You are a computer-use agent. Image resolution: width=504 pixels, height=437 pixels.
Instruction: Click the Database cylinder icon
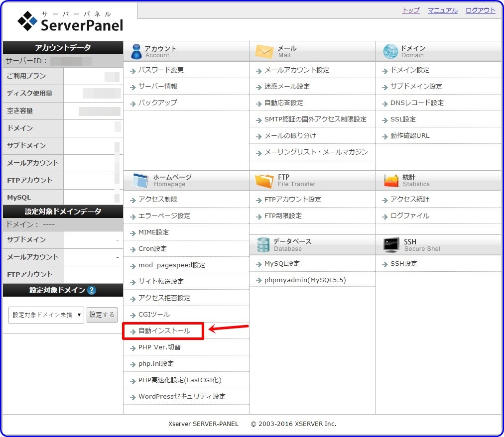tap(263, 245)
